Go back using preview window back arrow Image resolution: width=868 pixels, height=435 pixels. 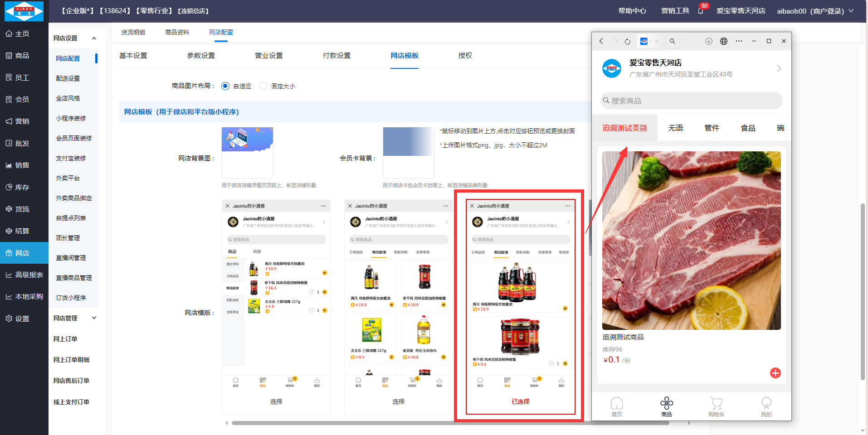601,41
